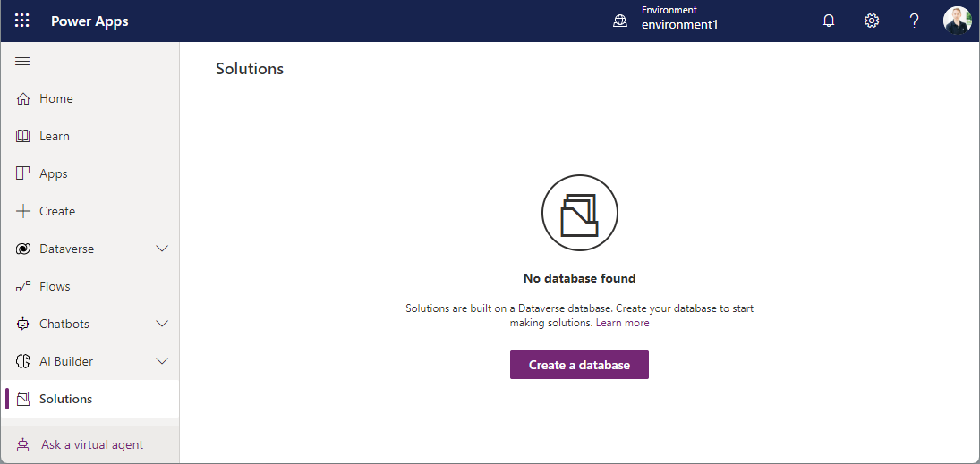Click the Home house icon

(23, 98)
